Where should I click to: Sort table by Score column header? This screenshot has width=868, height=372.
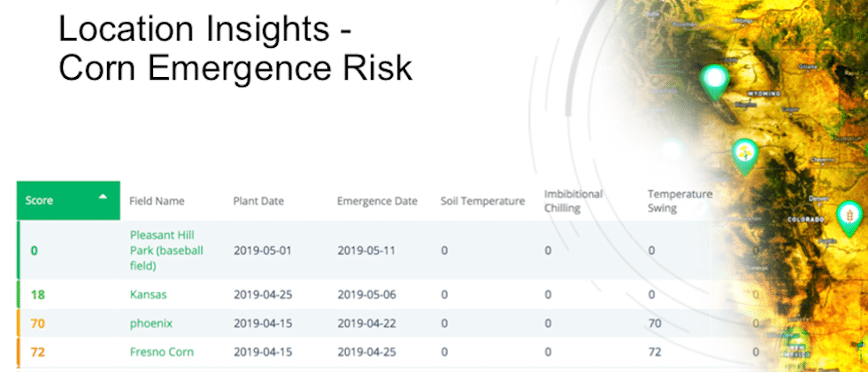[68, 201]
